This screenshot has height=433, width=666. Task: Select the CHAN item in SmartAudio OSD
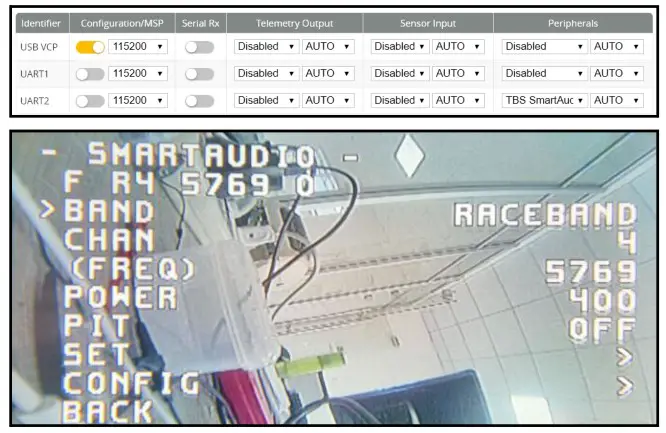tap(109, 240)
